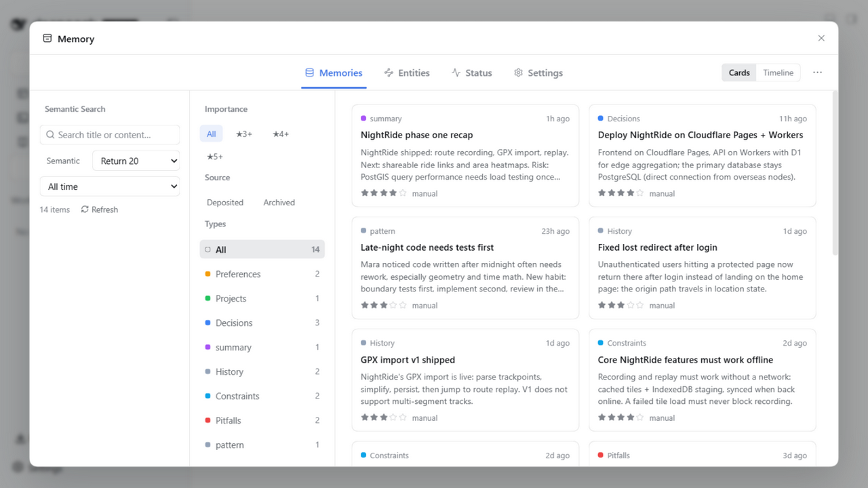Click the memory cards vertical scrollbar

(x=835, y=174)
